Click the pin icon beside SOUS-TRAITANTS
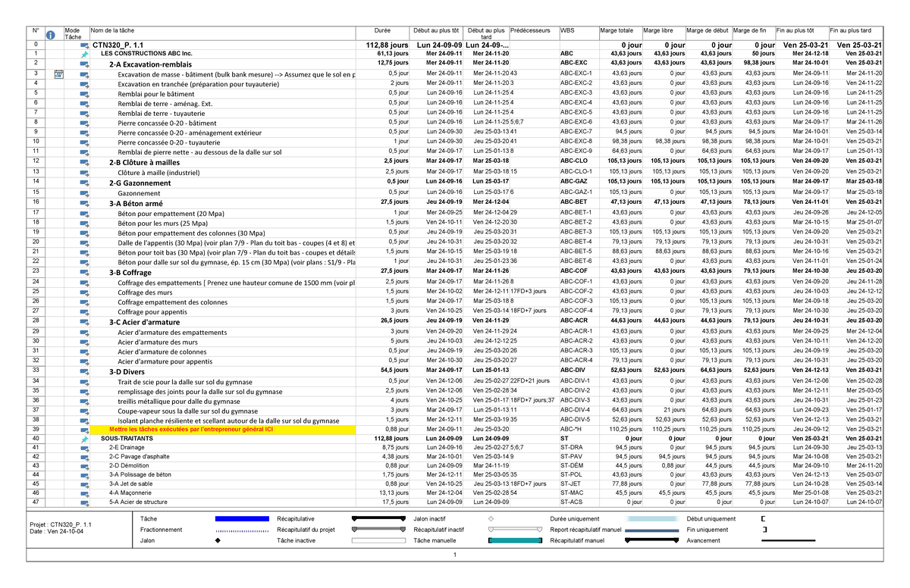 point(84,439)
